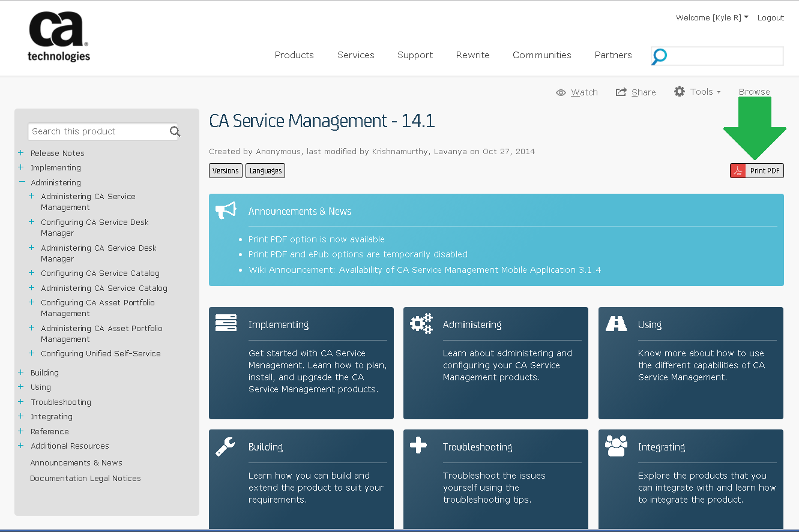Screen dimensions: 799x532
Task: Click the eye icon beside Watch
Action: click(561, 92)
